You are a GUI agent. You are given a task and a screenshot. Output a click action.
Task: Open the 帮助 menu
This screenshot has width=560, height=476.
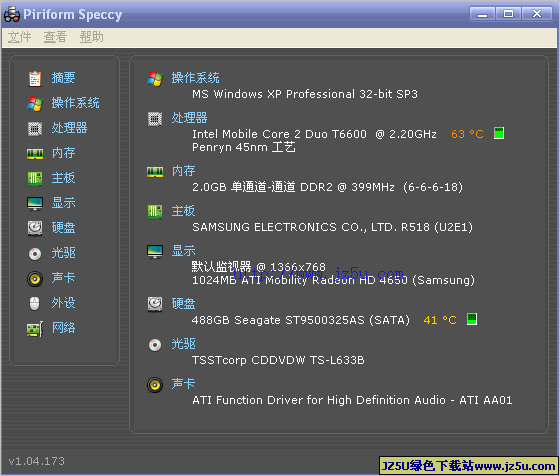click(91, 37)
